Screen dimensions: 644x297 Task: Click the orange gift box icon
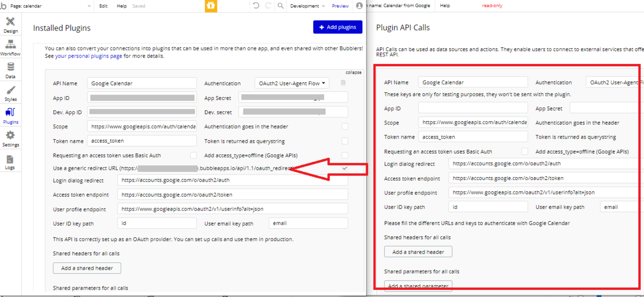click(x=211, y=6)
